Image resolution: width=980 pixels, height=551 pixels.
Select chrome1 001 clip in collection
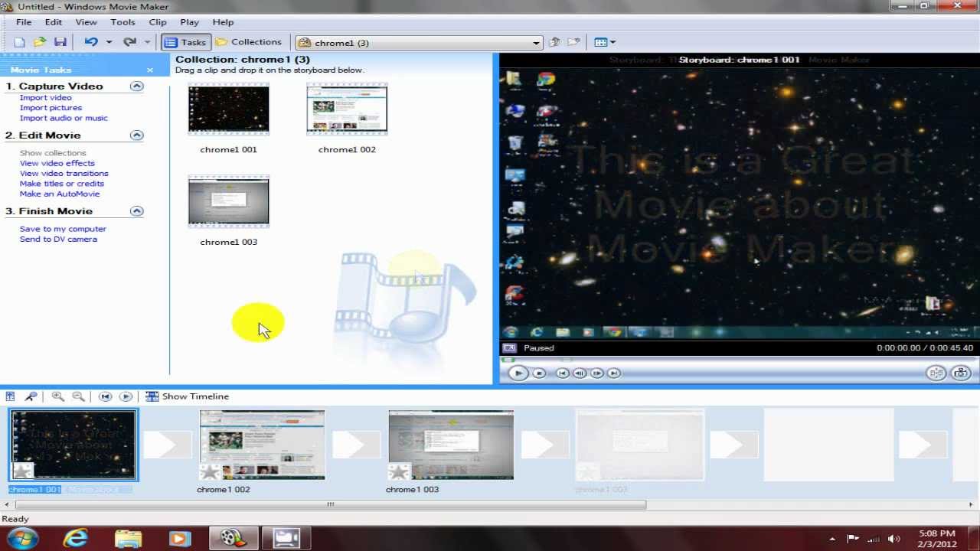coord(228,109)
